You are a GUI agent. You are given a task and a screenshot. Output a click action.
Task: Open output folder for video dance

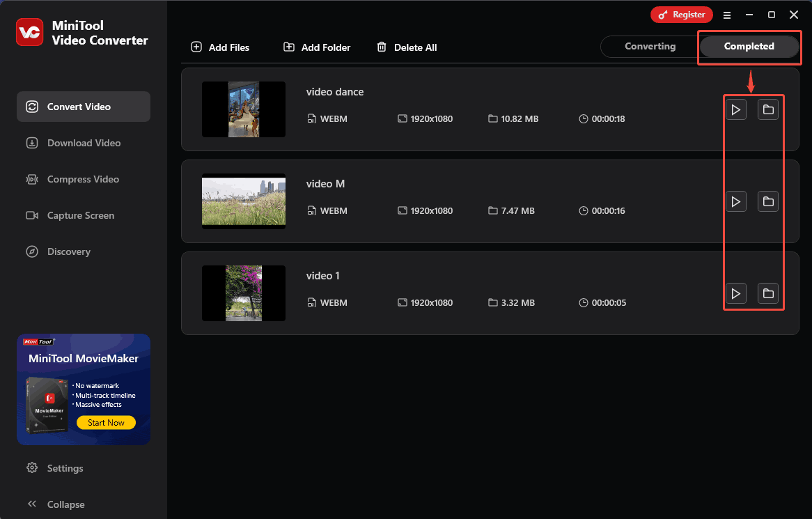click(x=768, y=109)
